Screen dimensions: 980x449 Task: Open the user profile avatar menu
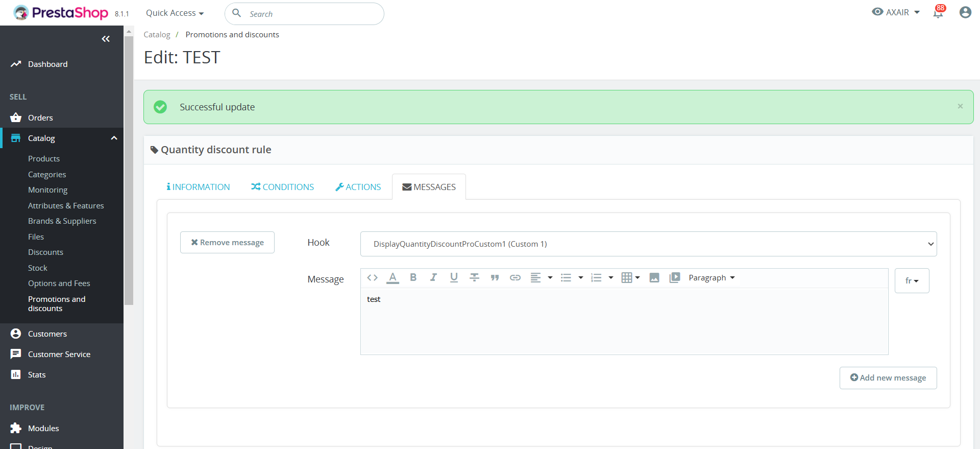coord(965,12)
